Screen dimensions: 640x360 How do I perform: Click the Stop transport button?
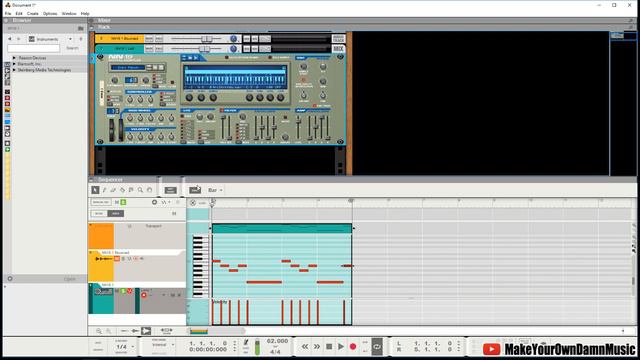pyautogui.click(x=329, y=347)
